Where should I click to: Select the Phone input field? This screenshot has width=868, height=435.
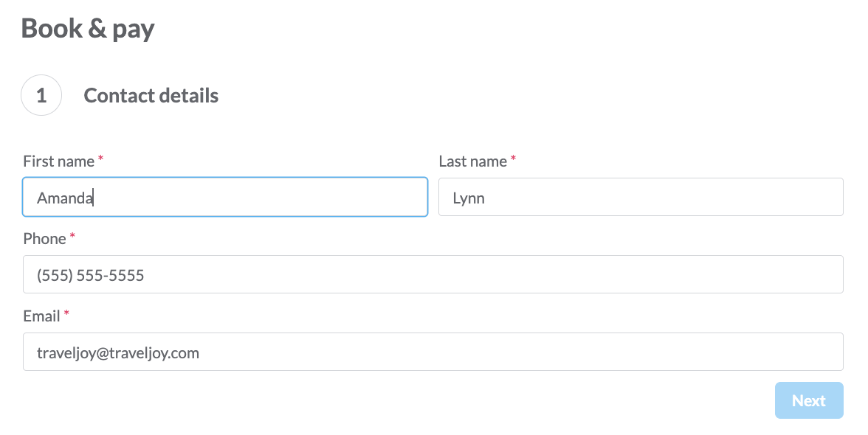tap(433, 274)
